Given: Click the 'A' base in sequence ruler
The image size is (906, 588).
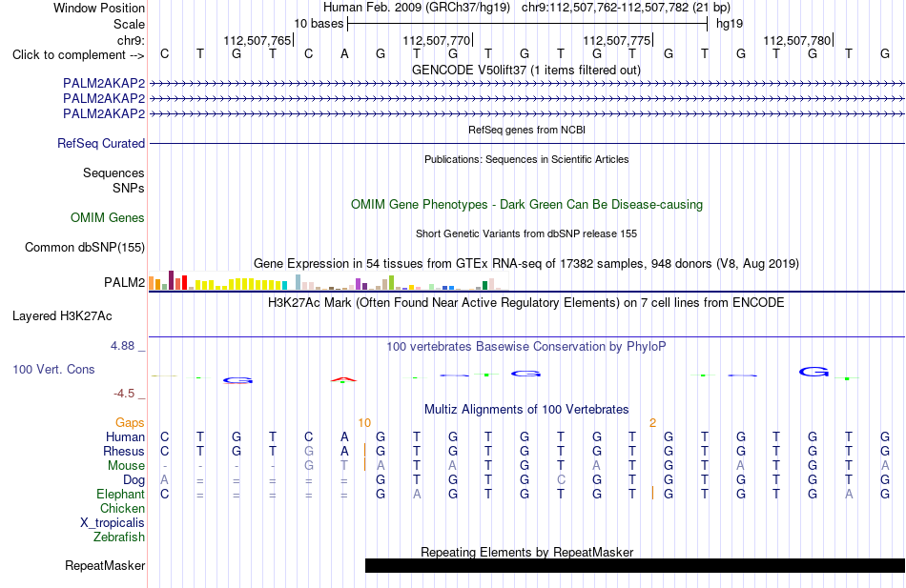Looking at the screenshot, I should 344,54.
